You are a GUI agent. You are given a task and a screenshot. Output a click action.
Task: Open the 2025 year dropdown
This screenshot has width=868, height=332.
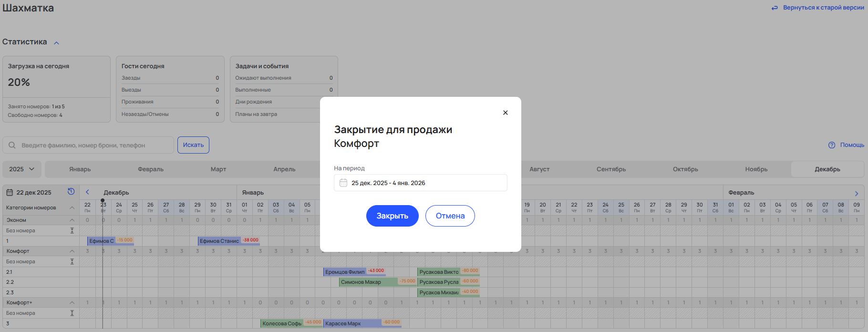click(22, 169)
